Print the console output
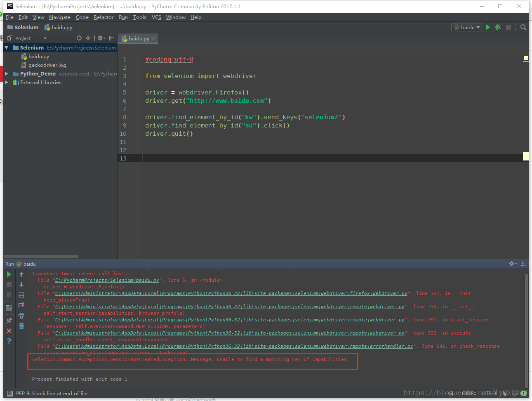Image resolution: width=532 pixels, height=401 pixels. pos(21,316)
